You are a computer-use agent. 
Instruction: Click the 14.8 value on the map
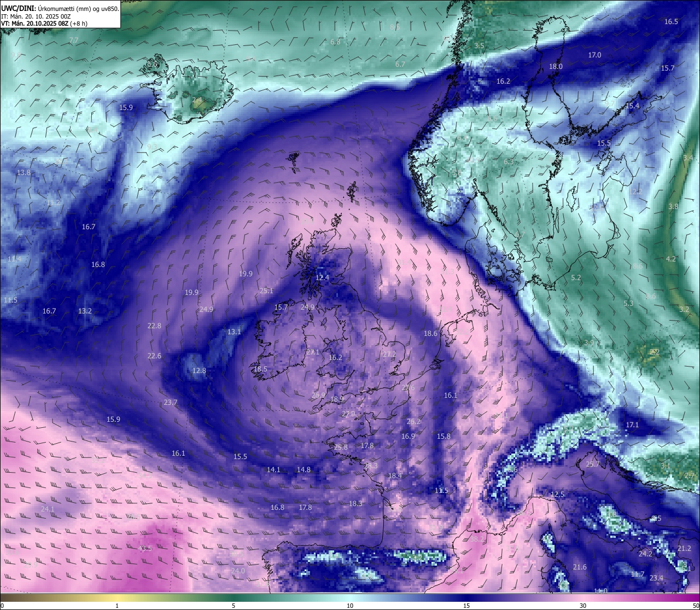pyautogui.click(x=304, y=470)
